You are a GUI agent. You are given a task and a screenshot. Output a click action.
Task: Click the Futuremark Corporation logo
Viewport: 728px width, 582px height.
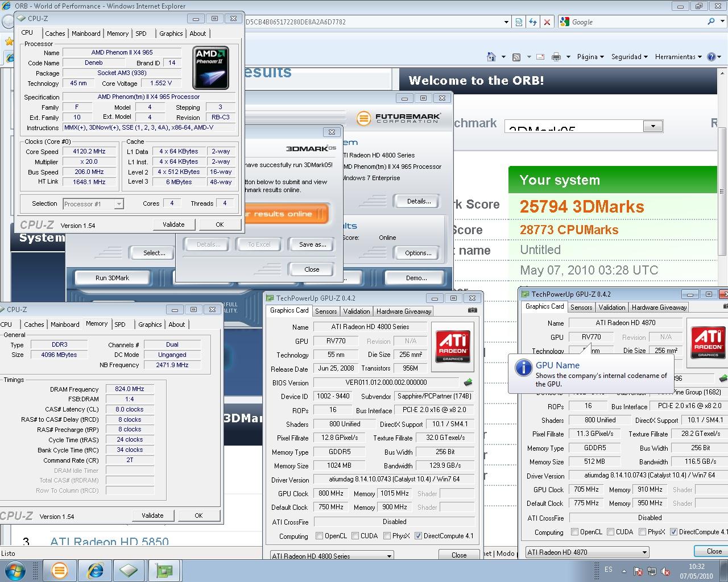pos(398,118)
